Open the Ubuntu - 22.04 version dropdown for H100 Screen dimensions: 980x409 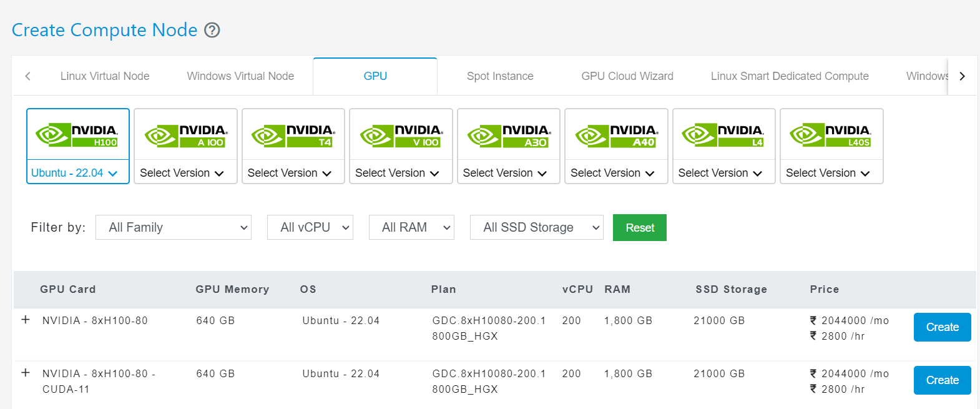[74, 173]
